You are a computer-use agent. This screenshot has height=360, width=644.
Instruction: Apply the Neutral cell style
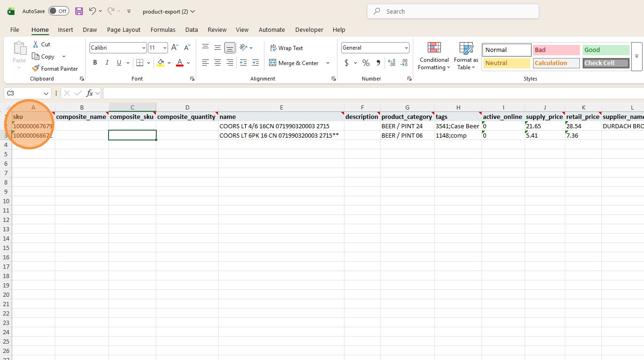tap(507, 63)
